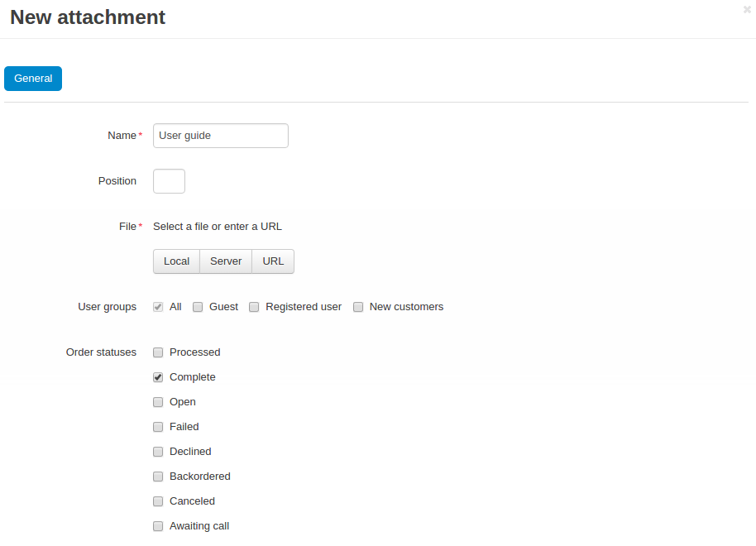The image size is (756, 546).
Task: Tick the New customers checkbox
Action: (x=358, y=307)
